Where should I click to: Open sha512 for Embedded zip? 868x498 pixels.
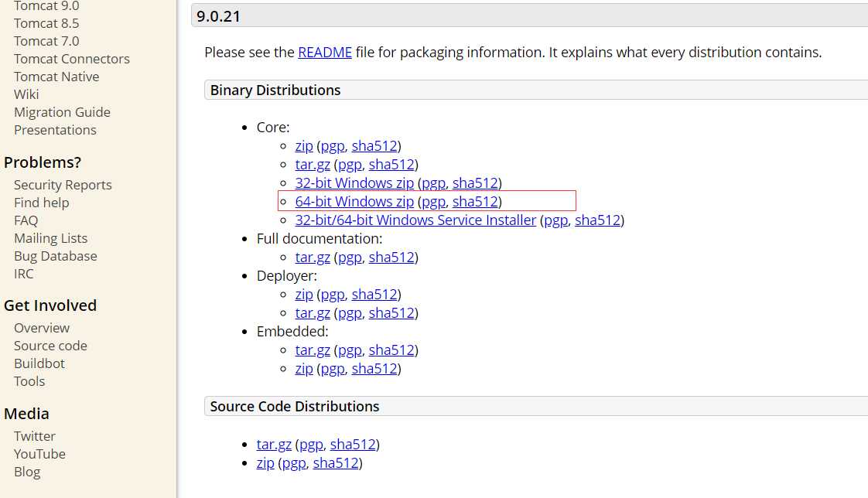(374, 369)
